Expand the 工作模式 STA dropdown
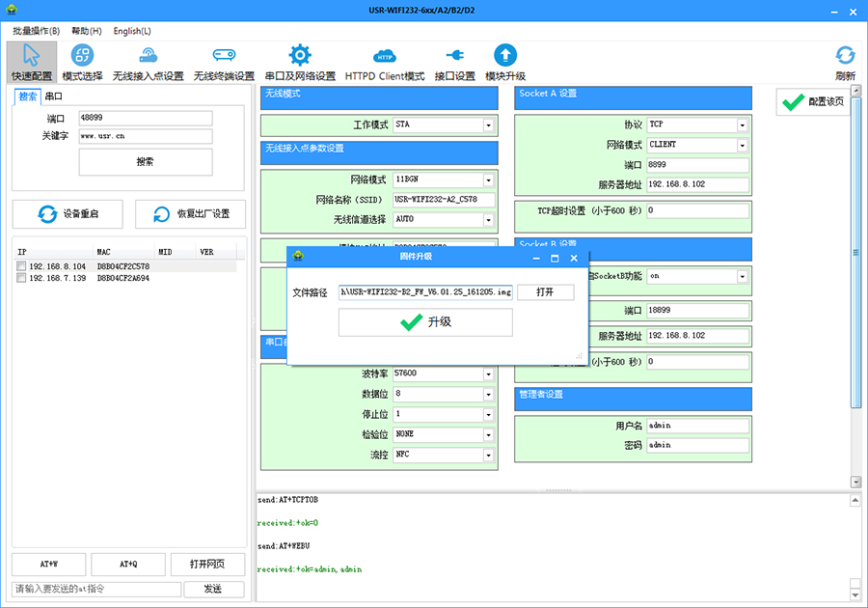868x608 pixels. 488,124
